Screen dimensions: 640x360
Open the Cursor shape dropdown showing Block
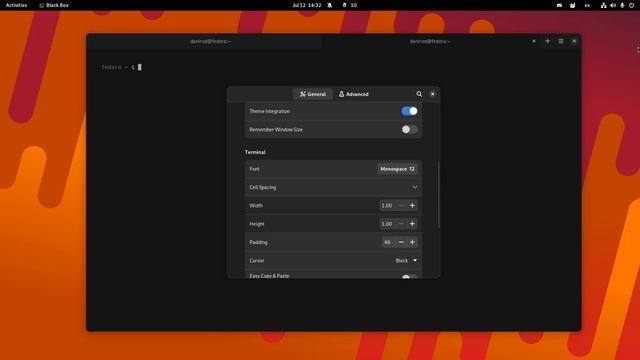(406, 261)
